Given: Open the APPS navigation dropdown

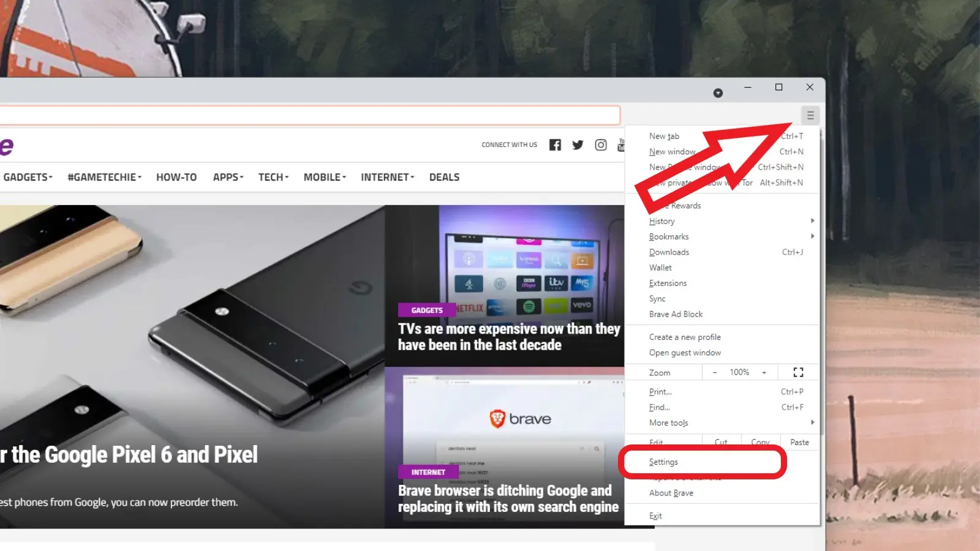Looking at the screenshot, I should 228,177.
